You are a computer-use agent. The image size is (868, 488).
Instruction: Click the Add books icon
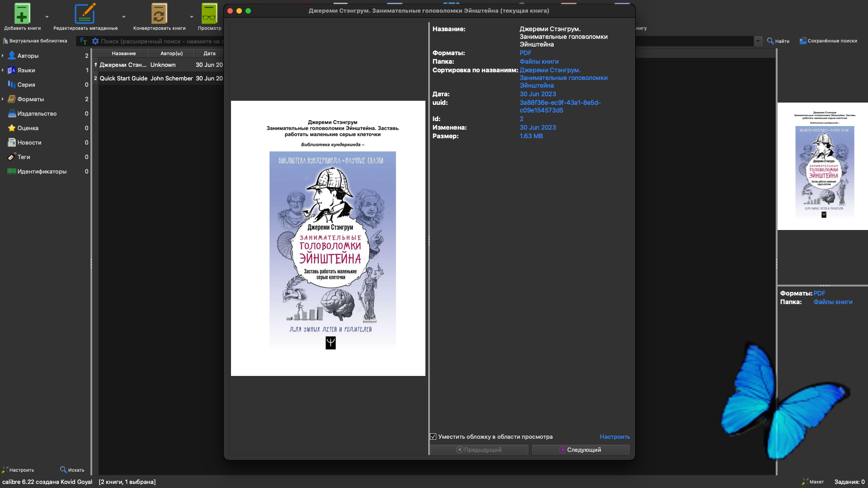(22, 14)
